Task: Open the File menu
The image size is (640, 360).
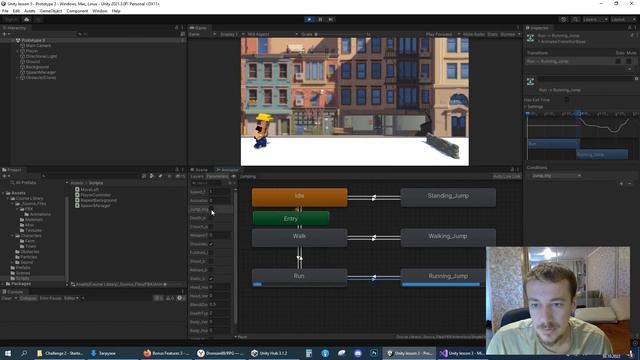Action: point(5,11)
